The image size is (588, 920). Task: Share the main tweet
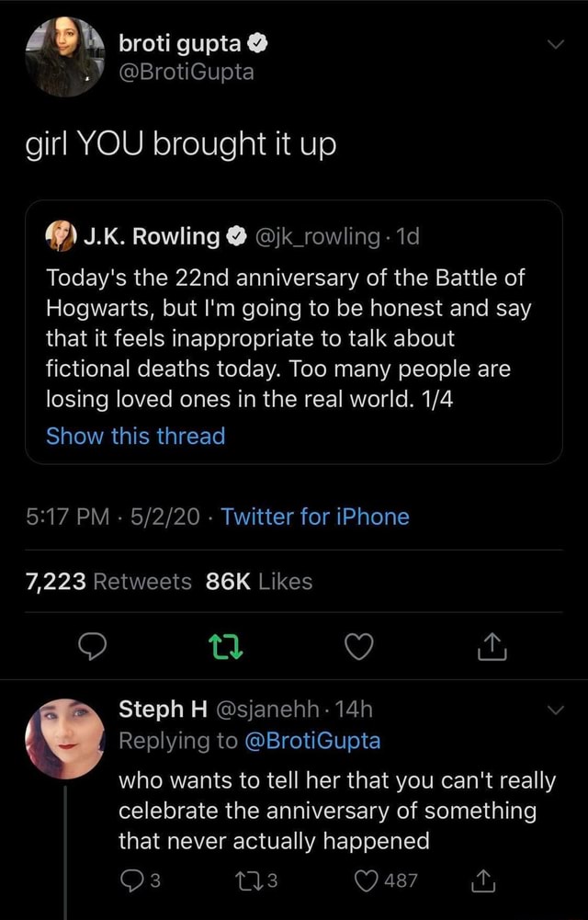point(492,650)
